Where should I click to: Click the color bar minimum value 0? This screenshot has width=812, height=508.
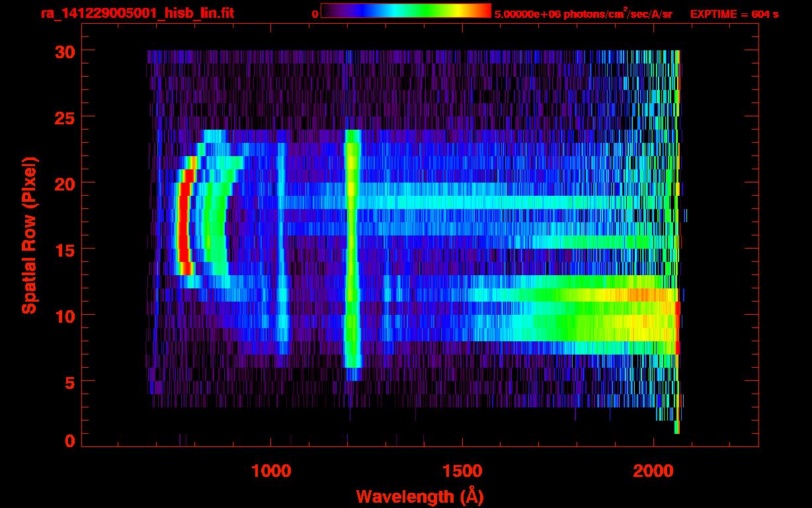click(315, 14)
